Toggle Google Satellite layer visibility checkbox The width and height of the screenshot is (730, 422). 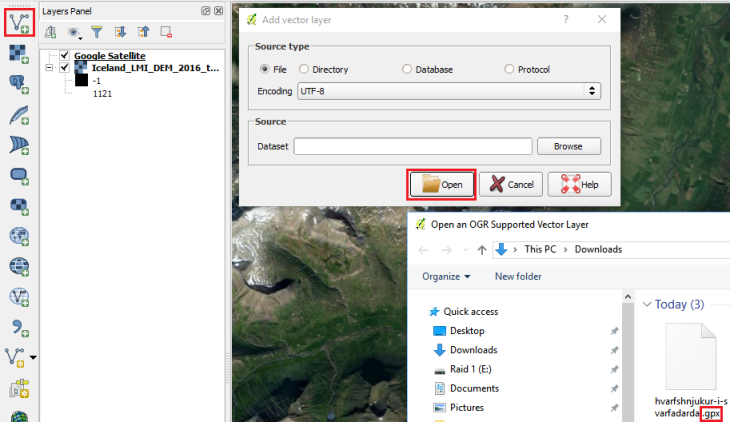click(65, 56)
